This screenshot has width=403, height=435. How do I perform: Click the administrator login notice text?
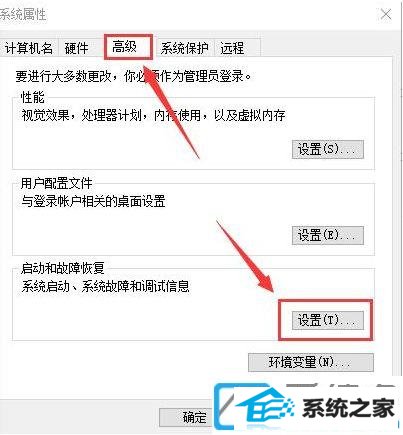(133, 76)
